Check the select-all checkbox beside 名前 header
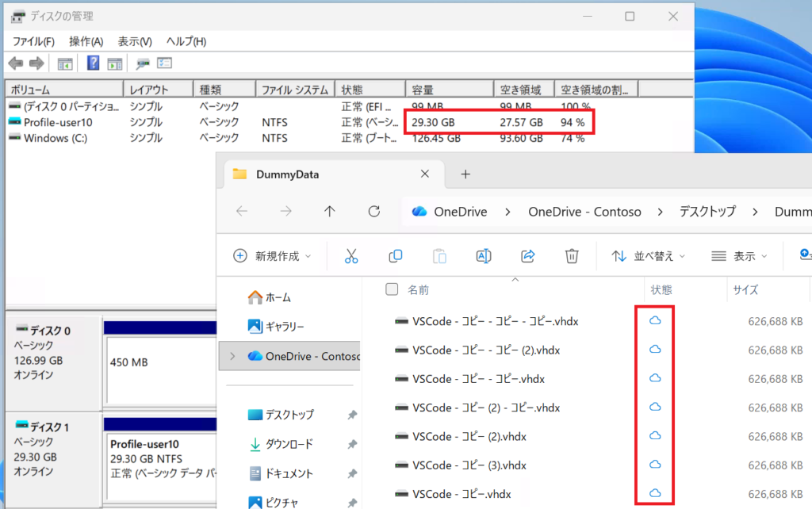 coord(392,289)
